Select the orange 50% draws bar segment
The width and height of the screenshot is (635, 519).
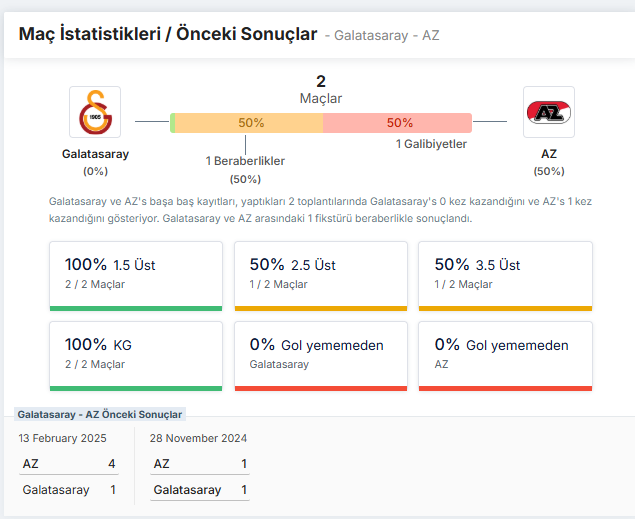[249, 123]
